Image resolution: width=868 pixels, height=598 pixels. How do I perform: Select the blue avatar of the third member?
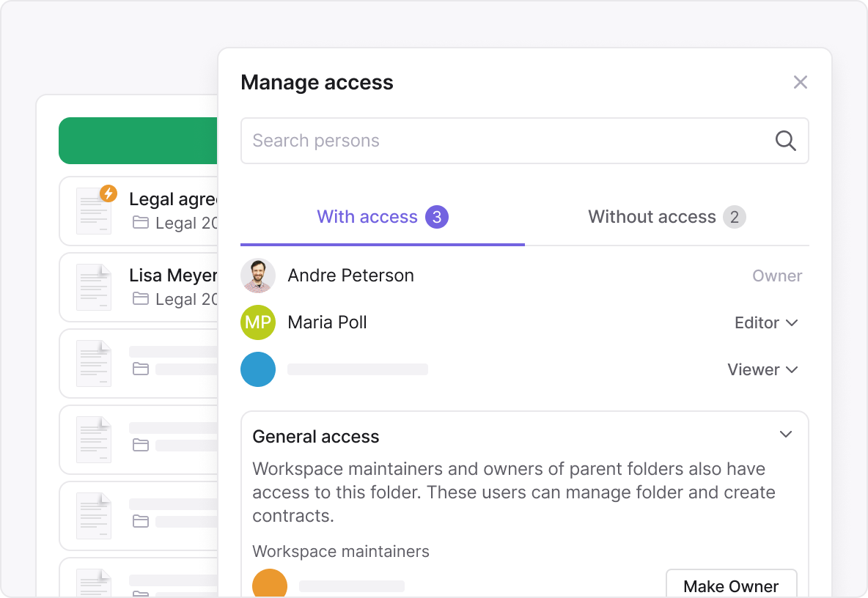[x=258, y=369]
